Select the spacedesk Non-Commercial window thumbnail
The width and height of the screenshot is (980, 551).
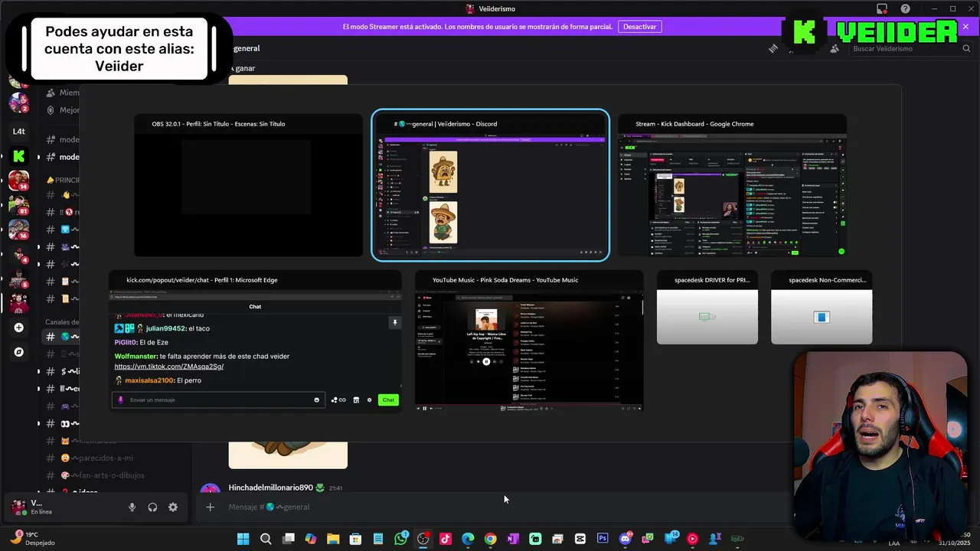[822, 308]
